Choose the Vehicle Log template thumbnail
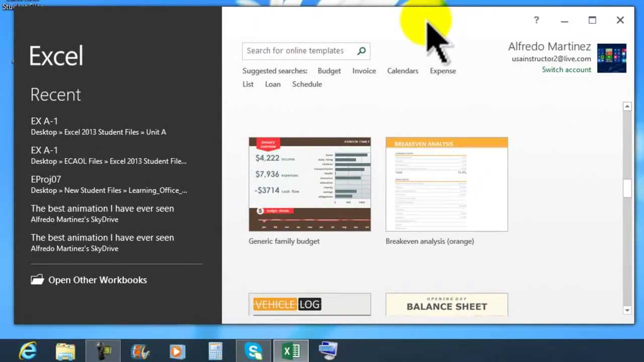This screenshot has width=644, height=362. click(x=310, y=305)
